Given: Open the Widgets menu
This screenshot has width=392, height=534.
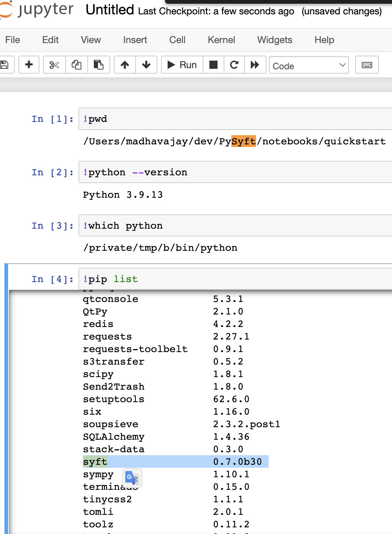Looking at the screenshot, I should tap(274, 40).
